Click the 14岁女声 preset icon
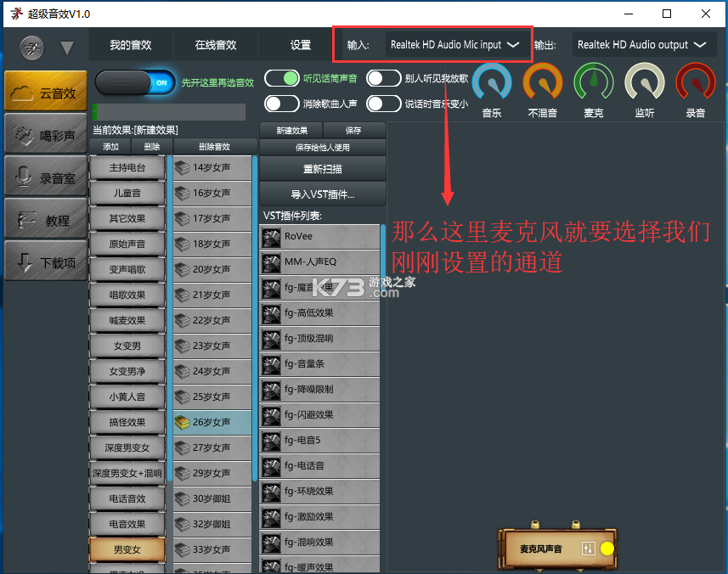 [182, 167]
